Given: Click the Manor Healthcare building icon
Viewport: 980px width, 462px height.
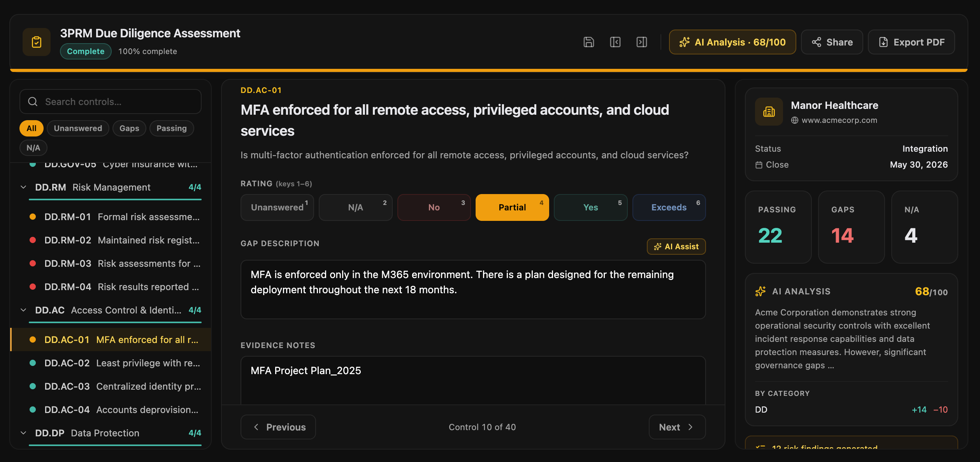Looking at the screenshot, I should (769, 112).
